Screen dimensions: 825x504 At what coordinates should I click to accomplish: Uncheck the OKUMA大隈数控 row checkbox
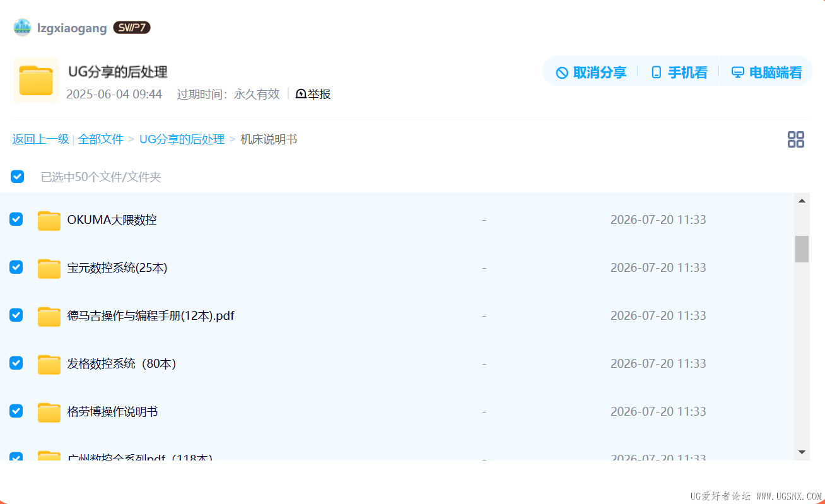click(16, 220)
